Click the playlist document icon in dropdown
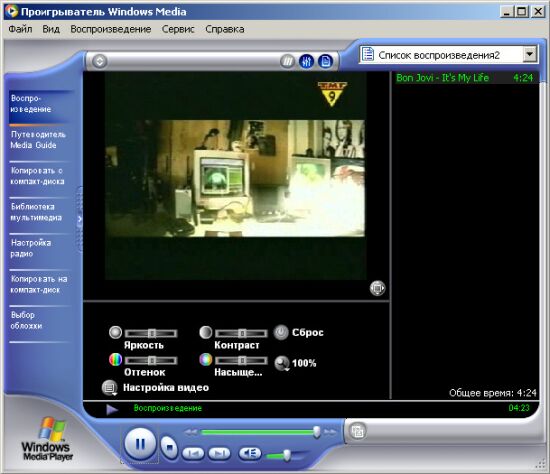This screenshot has height=474, width=550. click(x=367, y=55)
